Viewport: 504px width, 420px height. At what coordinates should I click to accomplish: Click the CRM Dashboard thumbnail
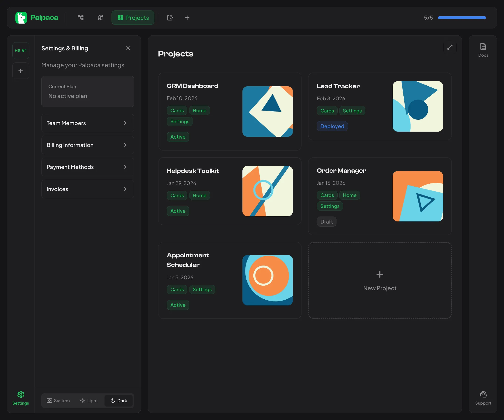pyautogui.click(x=267, y=112)
